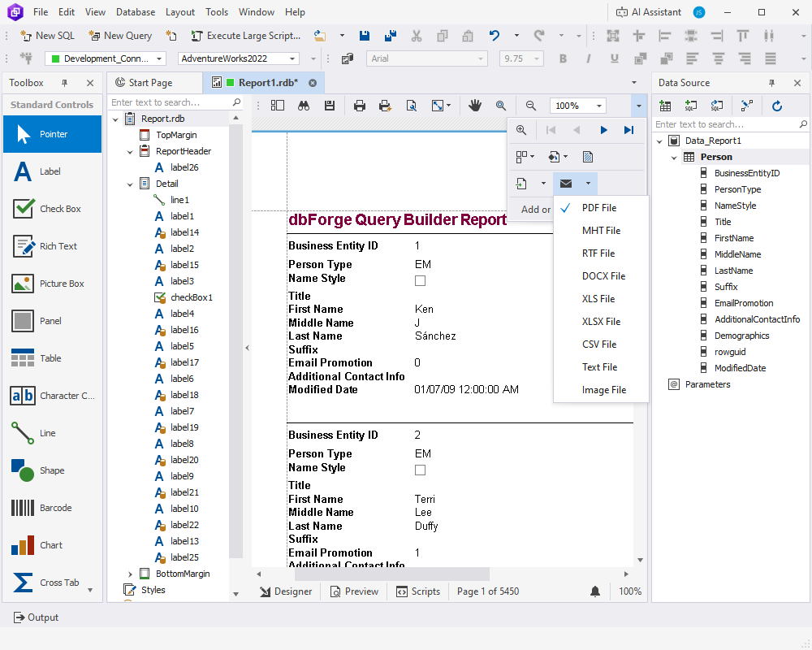
Task: Pin the Data Source panel
Action: (771, 82)
